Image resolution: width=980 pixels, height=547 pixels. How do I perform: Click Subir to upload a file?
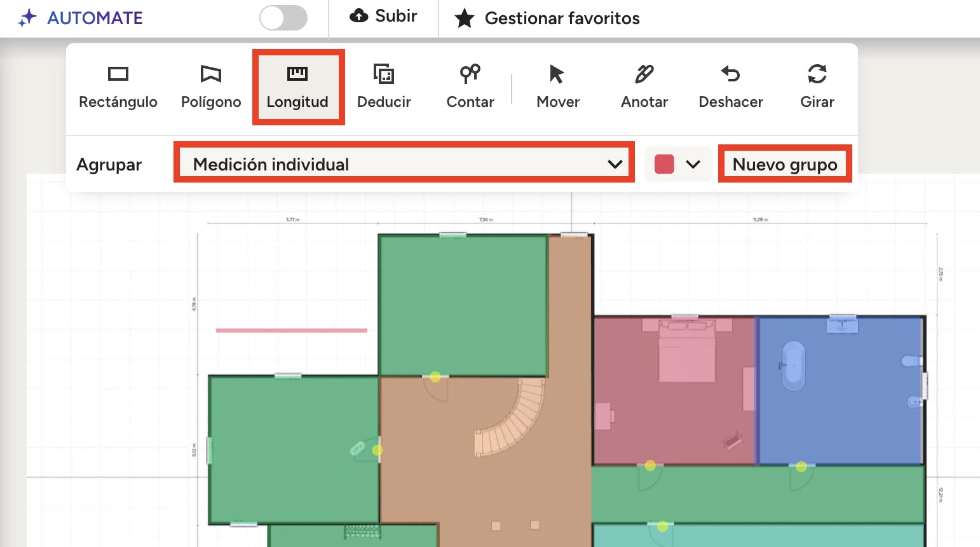[384, 17]
